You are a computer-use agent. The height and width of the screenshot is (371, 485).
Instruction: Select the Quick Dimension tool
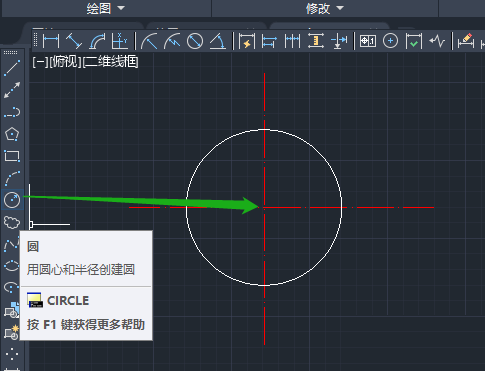tap(247, 41)
